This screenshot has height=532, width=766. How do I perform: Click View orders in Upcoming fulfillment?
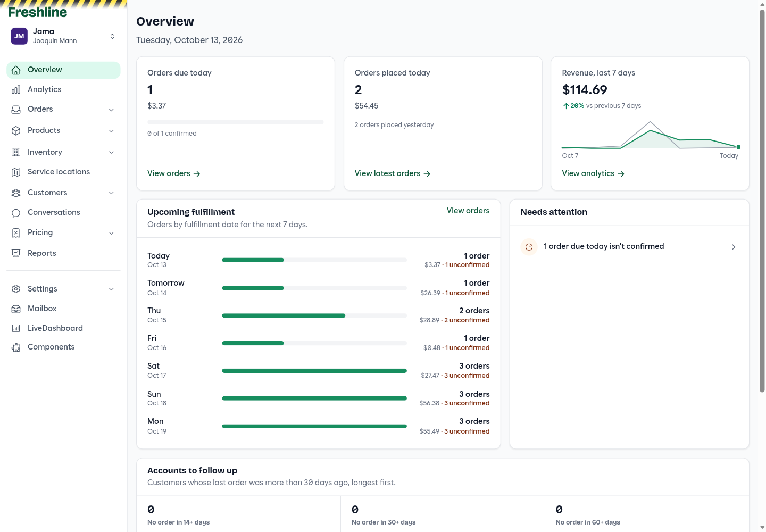(x=468, y=211)
